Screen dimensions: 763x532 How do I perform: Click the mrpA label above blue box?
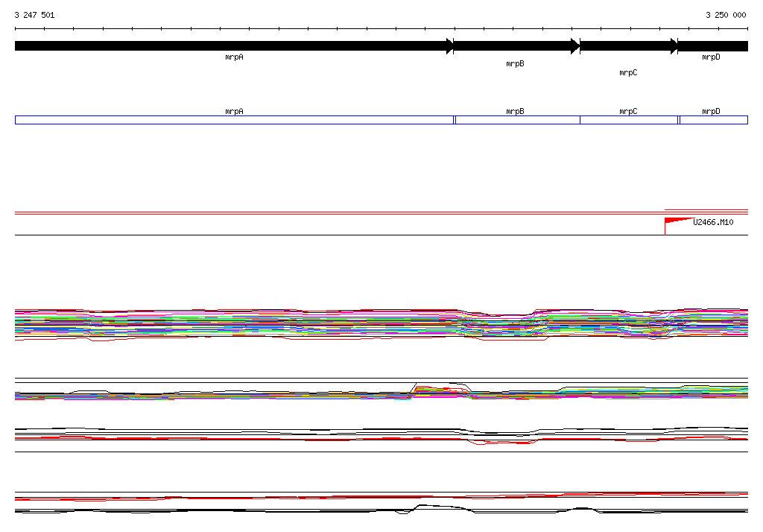234,112
